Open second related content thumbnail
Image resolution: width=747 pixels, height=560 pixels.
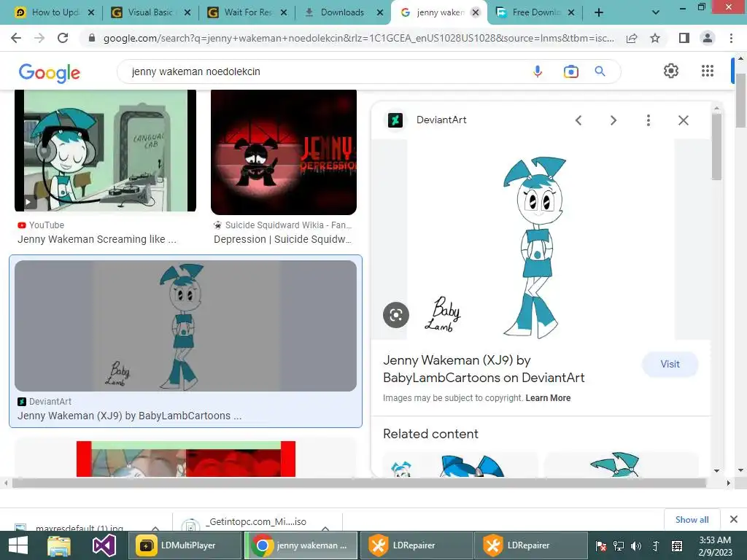[x=622, y=464]
